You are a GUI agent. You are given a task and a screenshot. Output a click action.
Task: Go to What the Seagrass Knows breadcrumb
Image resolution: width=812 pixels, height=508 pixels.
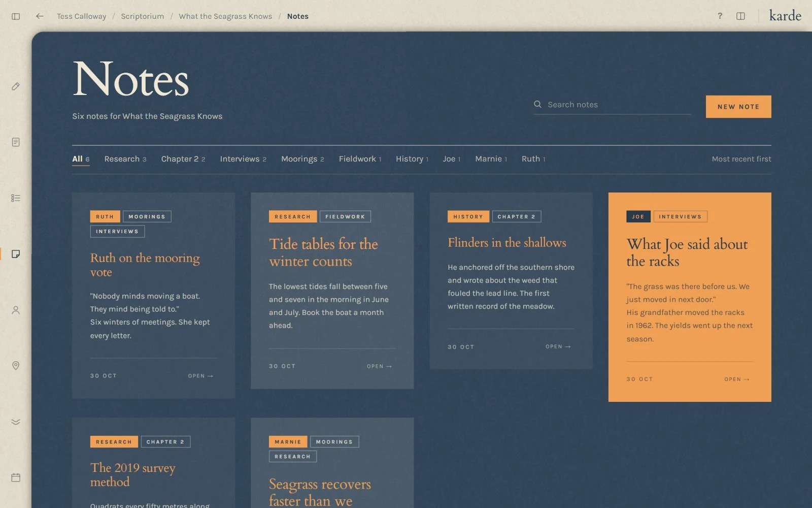tap(225, 16)
